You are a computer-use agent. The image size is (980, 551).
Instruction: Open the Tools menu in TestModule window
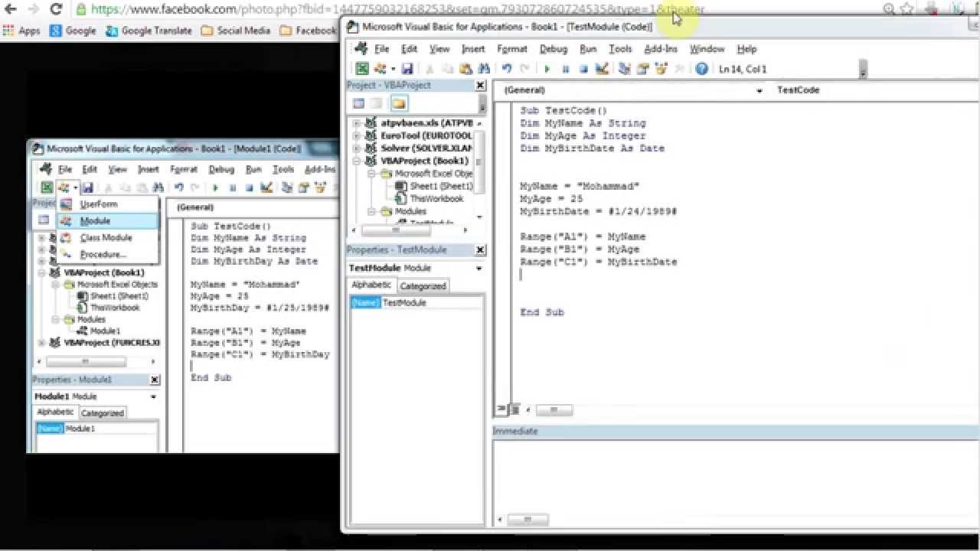tap(620, 49)
